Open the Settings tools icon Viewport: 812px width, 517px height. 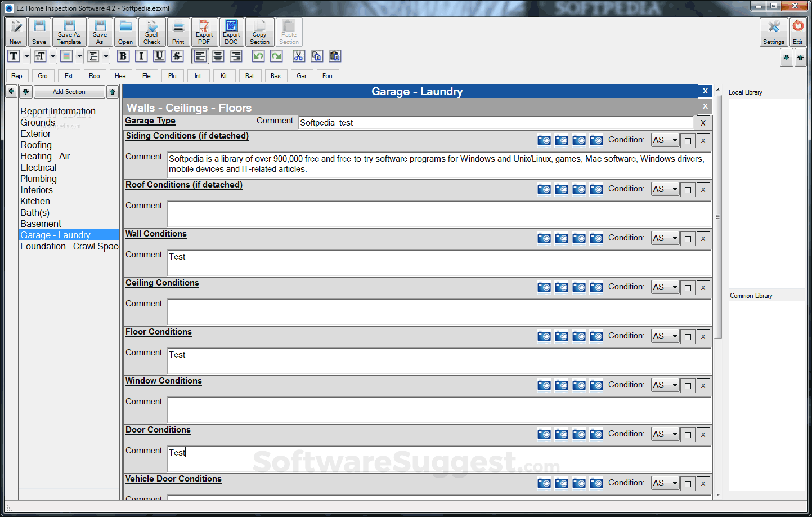(x=774, y=32)
